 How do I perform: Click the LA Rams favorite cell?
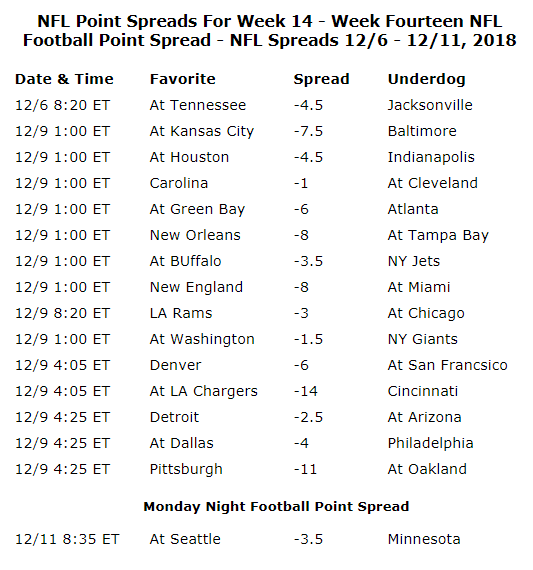[x=181, y=313]
